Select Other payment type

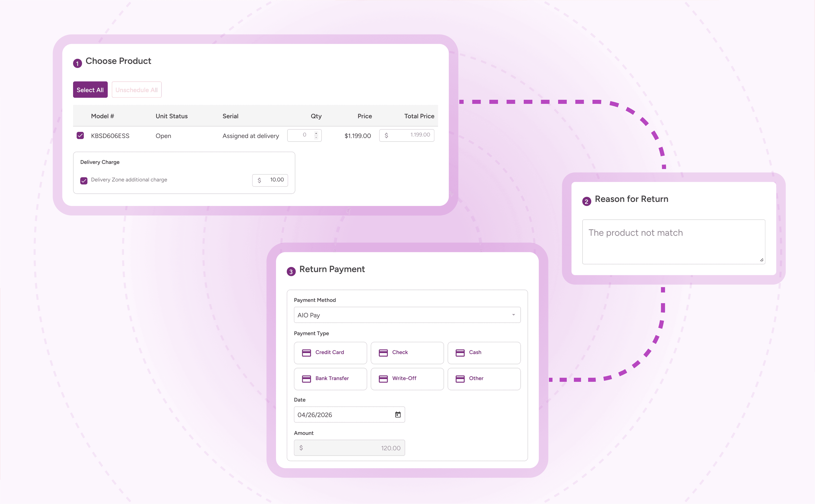[x=484, y=379]
